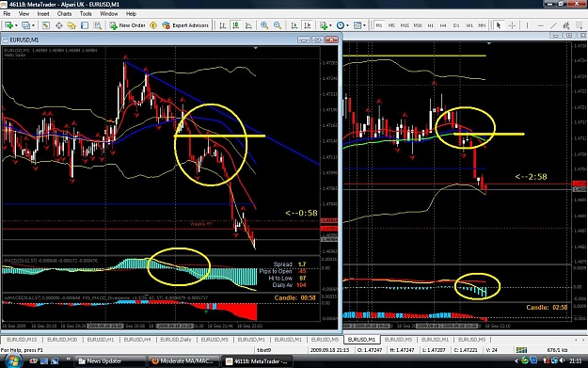Select the MN timeframe button
Screen dimensions: 588x368
tap(482, 25)
